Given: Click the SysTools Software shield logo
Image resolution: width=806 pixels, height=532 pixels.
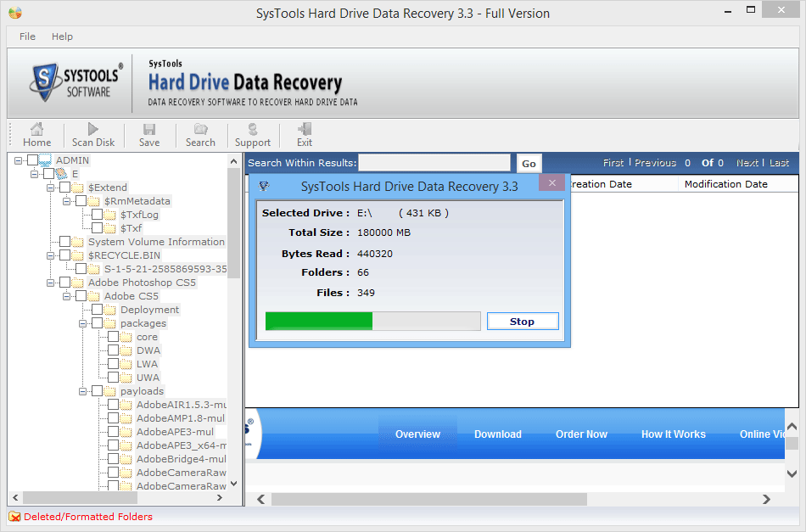Looking at the screenshot, I should point(45,82).
